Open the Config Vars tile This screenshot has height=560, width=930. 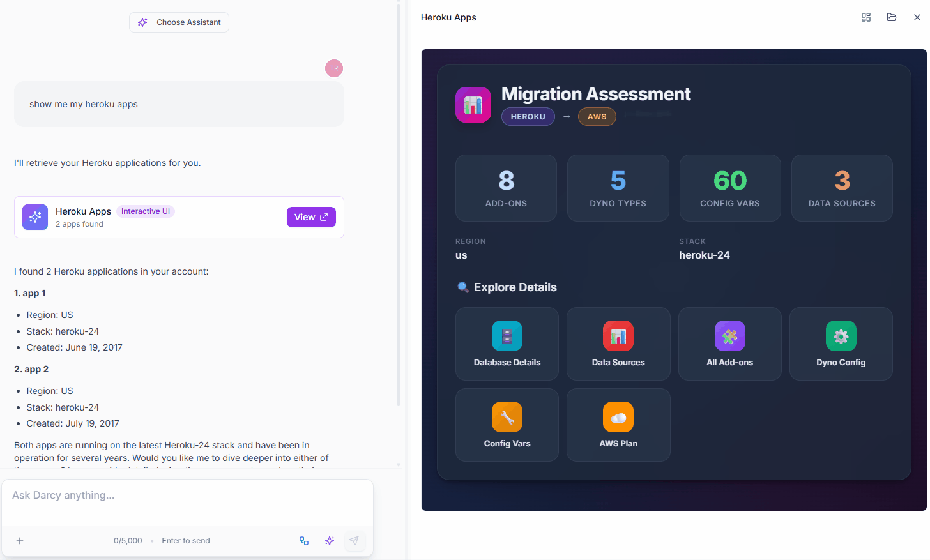coord(507,425)
